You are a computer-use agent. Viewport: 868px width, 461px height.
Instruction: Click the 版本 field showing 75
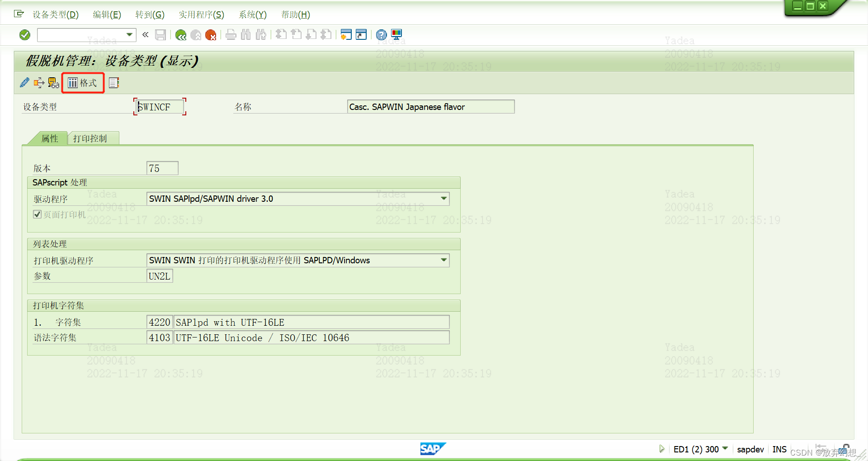(x=162, y=168)
